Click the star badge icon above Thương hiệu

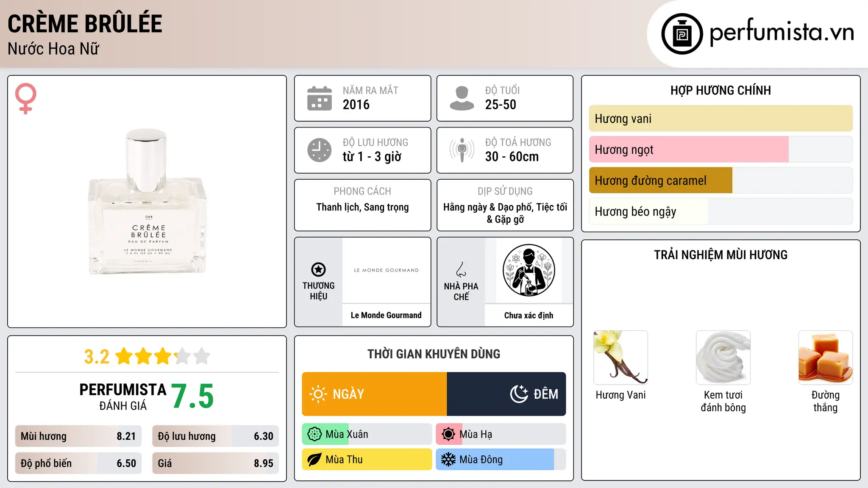(318, 269)
